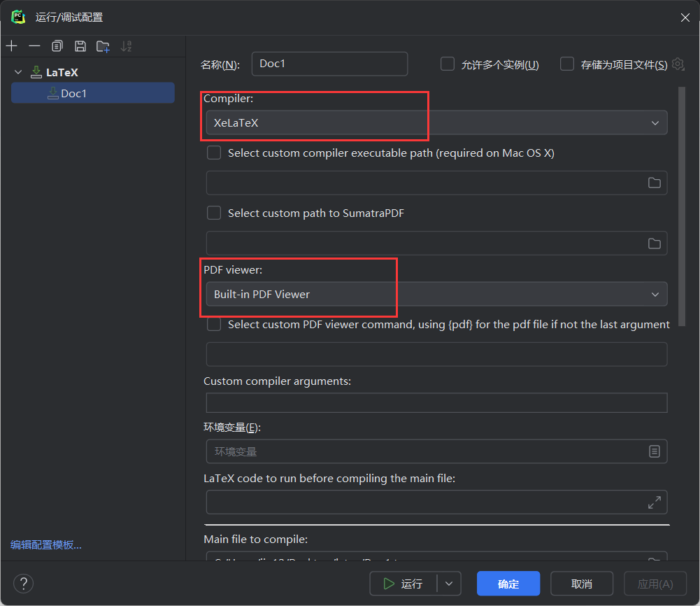Enable custom path to SumatraPDF checkbox
This screenshot has height=606, width=700.
click(x=214, y=213)
